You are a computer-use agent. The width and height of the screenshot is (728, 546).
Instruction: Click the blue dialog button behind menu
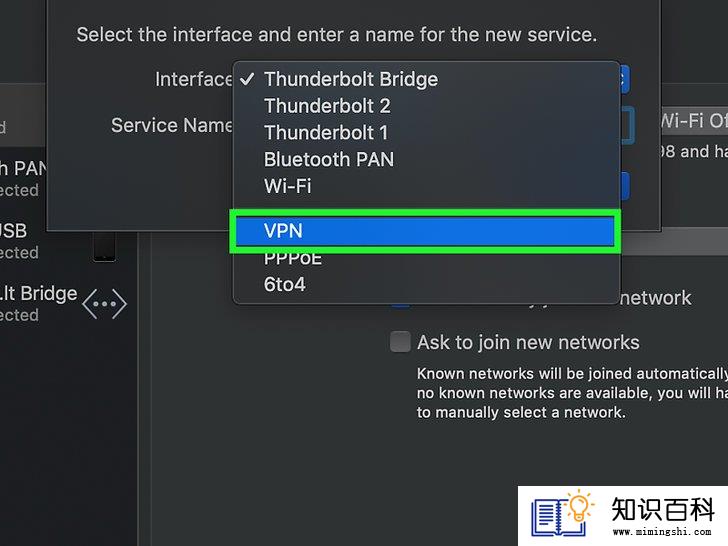coord(625,186)
